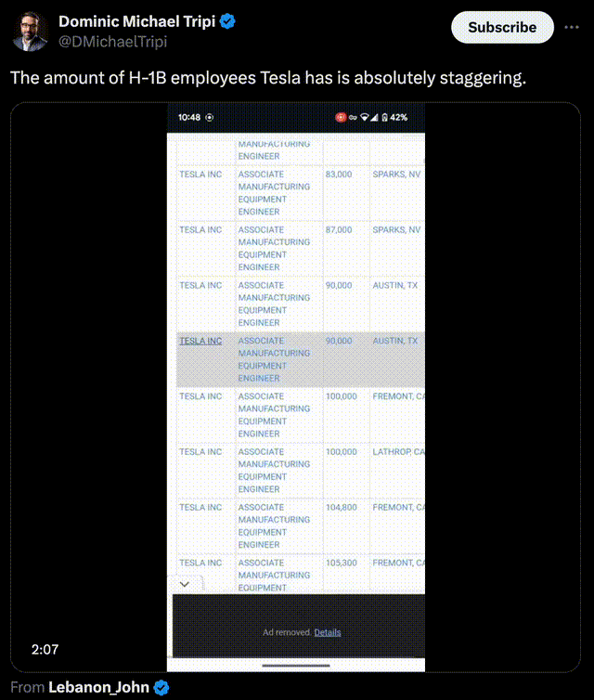Open Dominic Michael Tripi's profile avatar

pos(31,32)
